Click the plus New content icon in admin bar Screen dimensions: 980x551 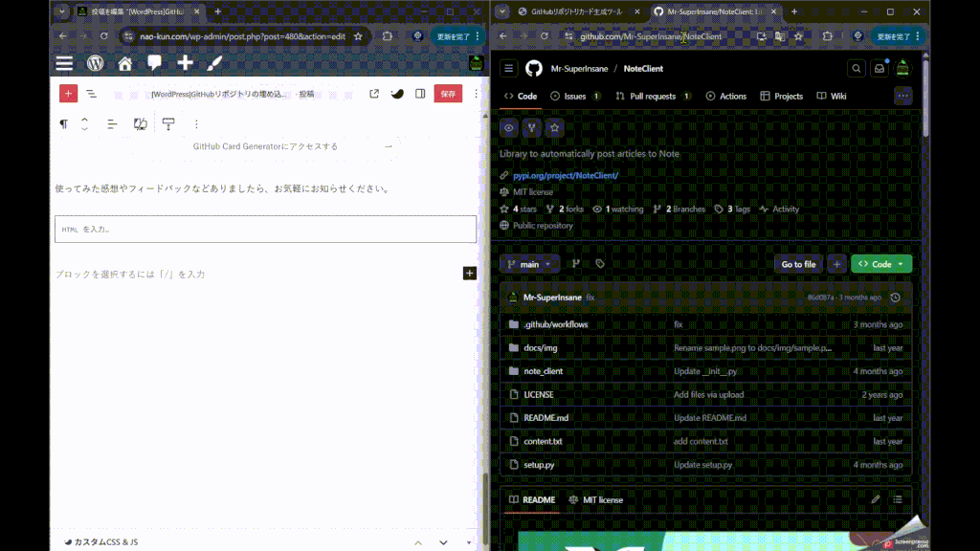185,63
